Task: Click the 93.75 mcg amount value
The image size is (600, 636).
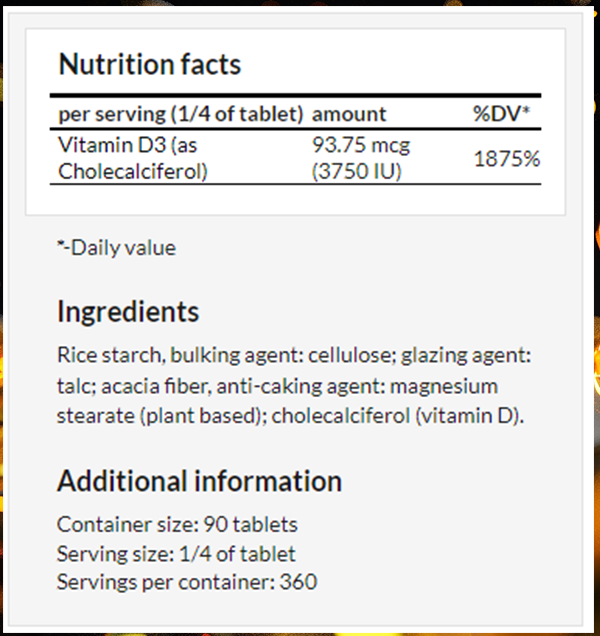Action: pyautogui.click(x=361, y=145)
